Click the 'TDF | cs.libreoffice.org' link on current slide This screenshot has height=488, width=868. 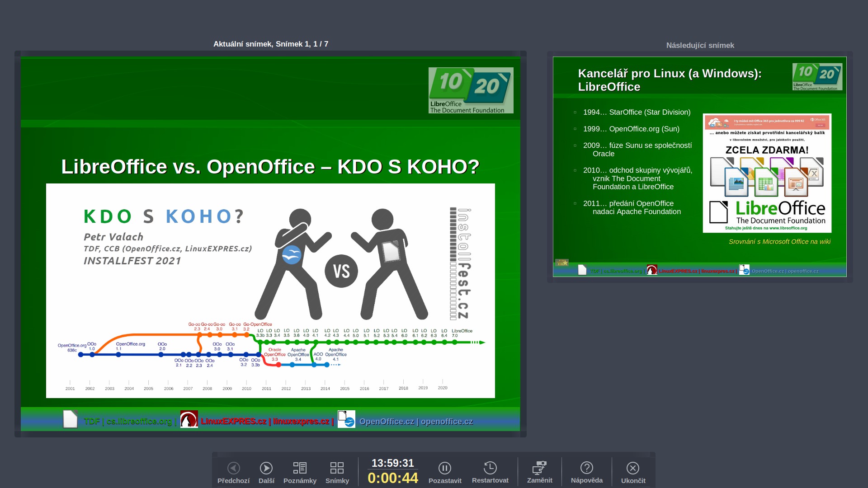click(x=128, y=422)
